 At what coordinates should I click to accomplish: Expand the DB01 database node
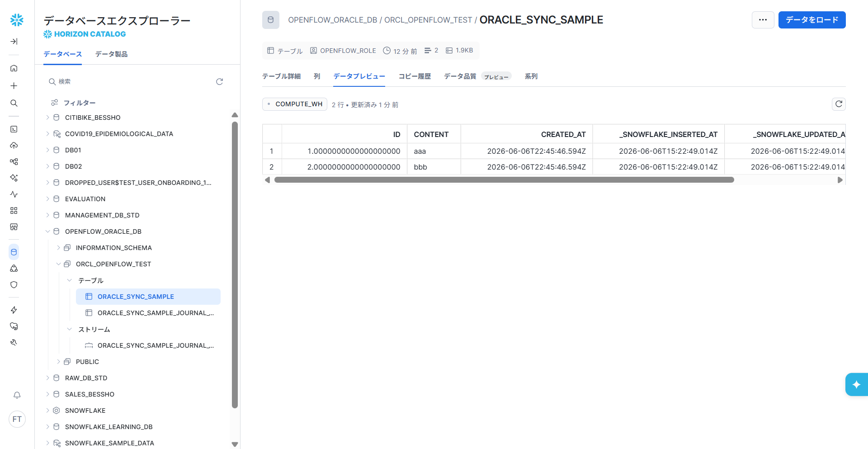[x=47, y=150]
